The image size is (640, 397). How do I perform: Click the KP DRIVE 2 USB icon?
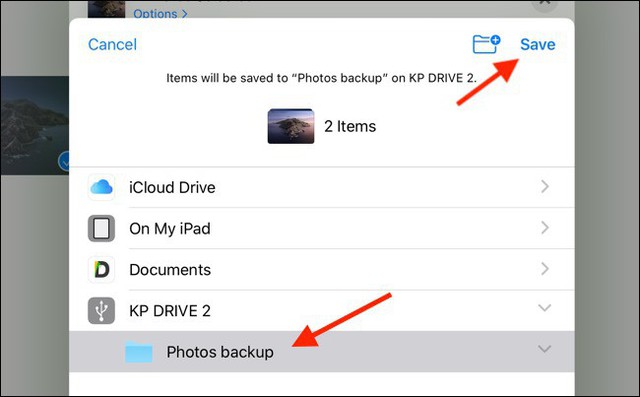[101, 311]
